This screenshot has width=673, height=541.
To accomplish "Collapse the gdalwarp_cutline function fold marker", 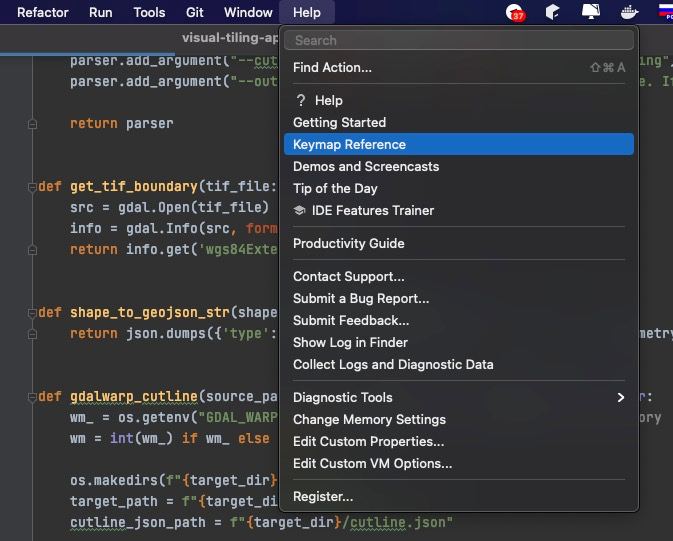I will pos(32,397).
